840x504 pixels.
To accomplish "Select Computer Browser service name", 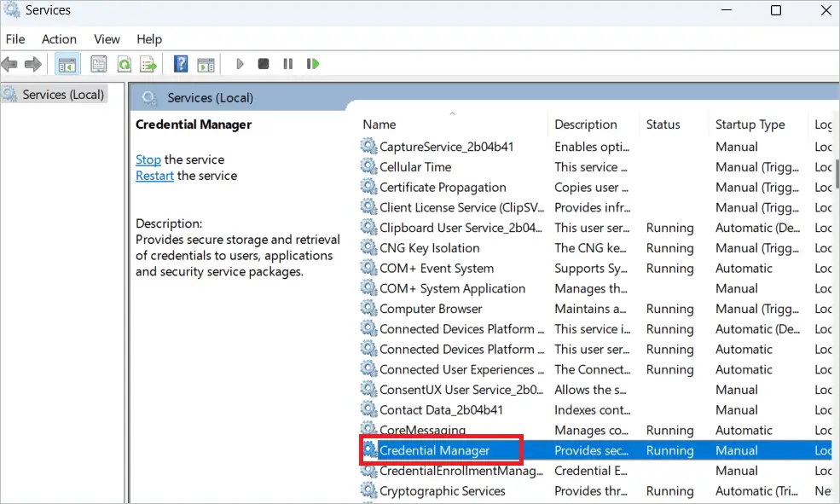I will pos(431,309).
